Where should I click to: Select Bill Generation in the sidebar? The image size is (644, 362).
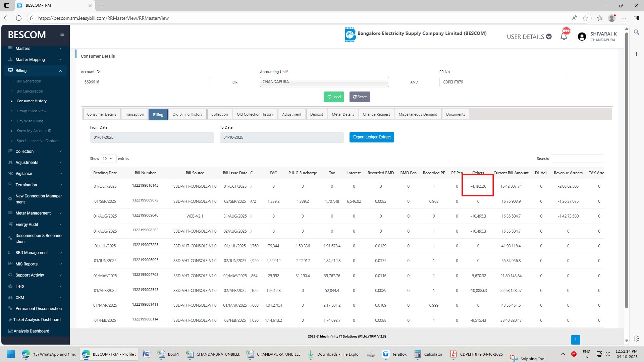tap(29, 81)
